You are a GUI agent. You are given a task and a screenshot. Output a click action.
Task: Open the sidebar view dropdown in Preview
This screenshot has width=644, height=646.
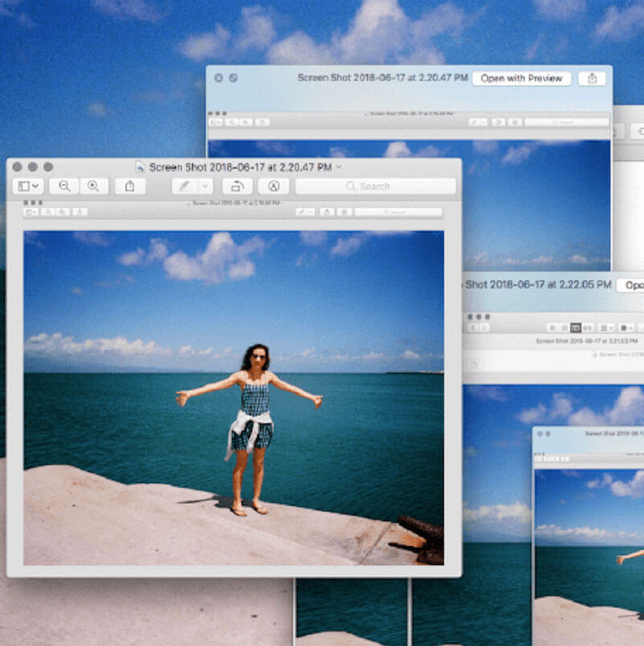point(27,186)
